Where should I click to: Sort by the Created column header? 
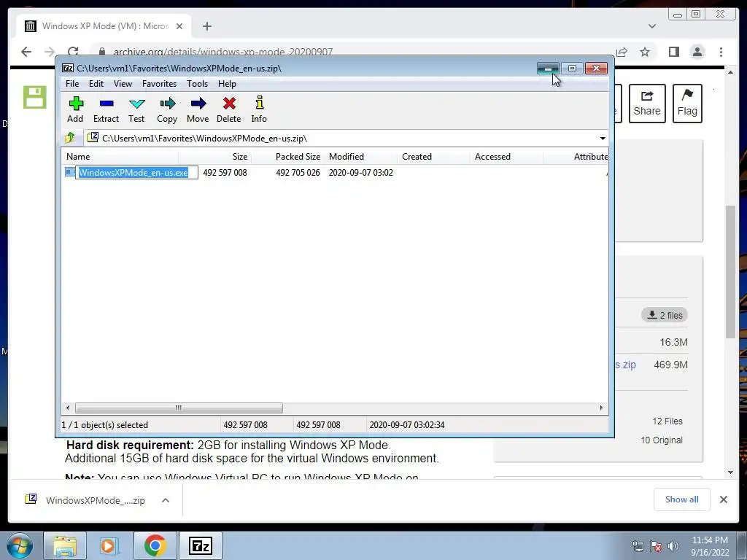[433, 157]
